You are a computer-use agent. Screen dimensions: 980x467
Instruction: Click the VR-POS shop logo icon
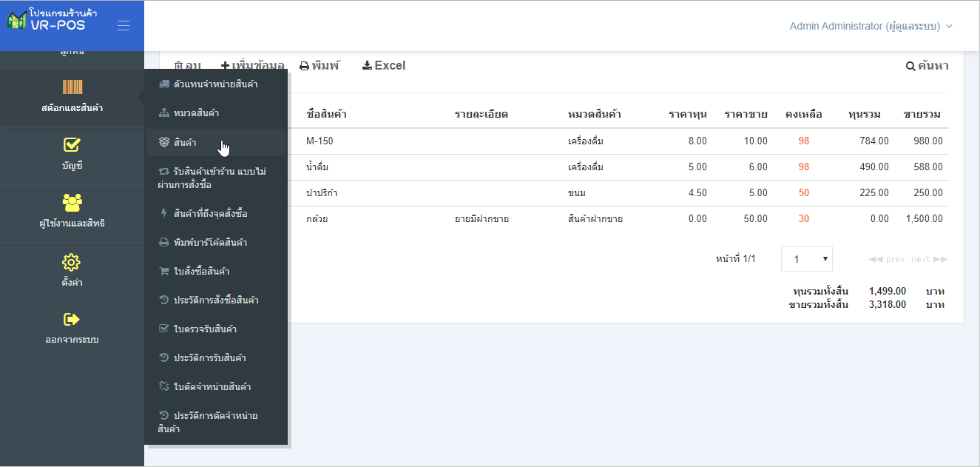pos(16,20)
